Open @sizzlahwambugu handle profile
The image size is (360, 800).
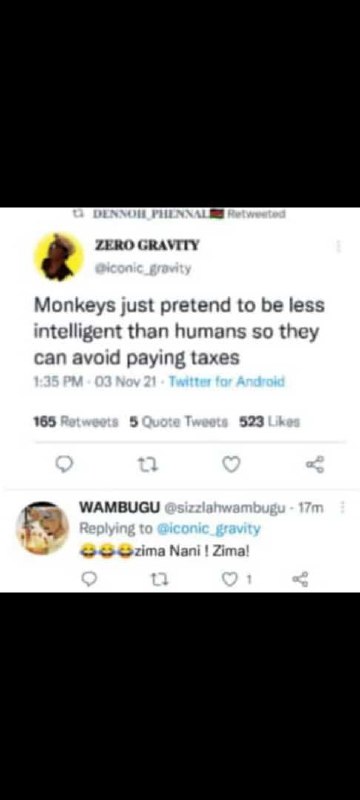(223, 508)
